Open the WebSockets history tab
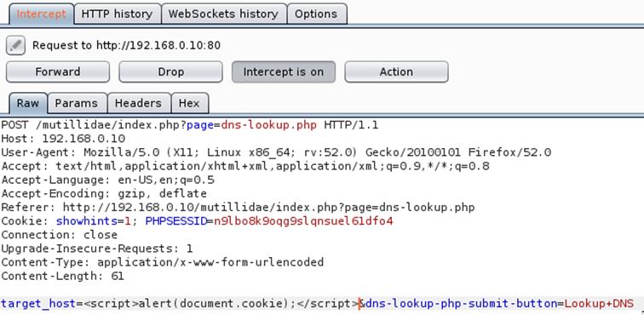Screen dimensions: 644x320 [x=223, y=14]
